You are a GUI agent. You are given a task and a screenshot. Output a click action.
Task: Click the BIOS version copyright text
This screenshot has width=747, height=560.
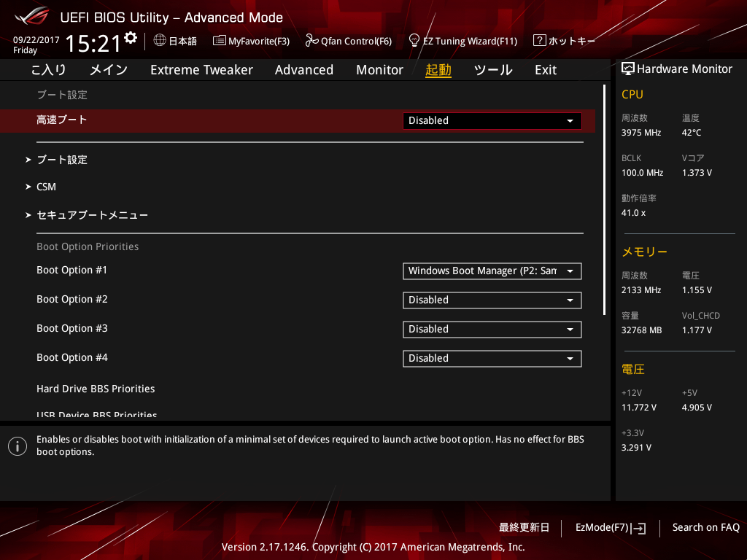click(373, 547)
